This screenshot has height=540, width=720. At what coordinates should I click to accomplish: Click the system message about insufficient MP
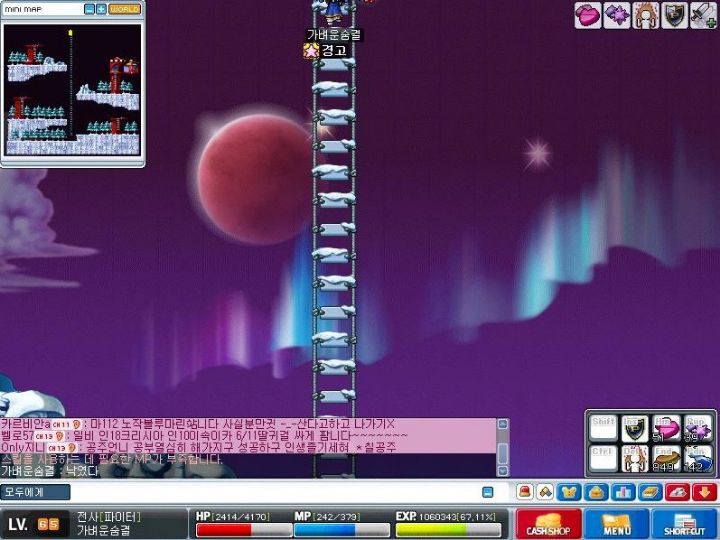click(x=111, y=459)
